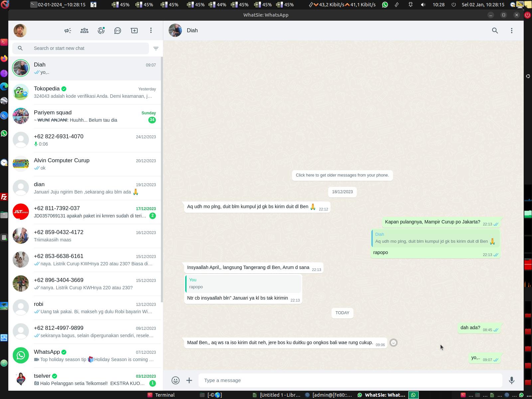This screenshot has width=532, height=399.
Task: React to the 09:06 message with emoji
Action: (x=393, y=343)
